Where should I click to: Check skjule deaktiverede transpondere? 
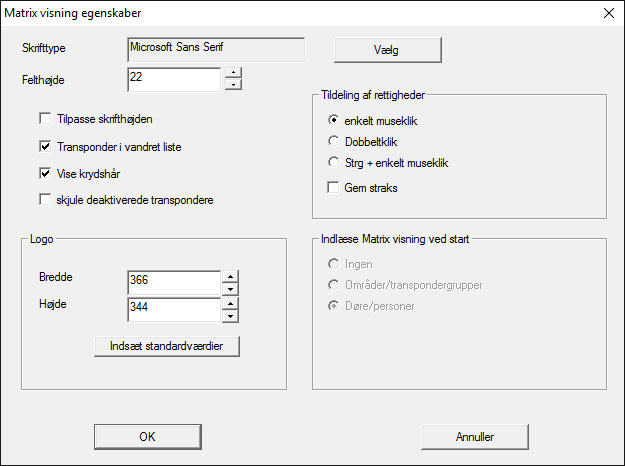[x=45, y=199]
